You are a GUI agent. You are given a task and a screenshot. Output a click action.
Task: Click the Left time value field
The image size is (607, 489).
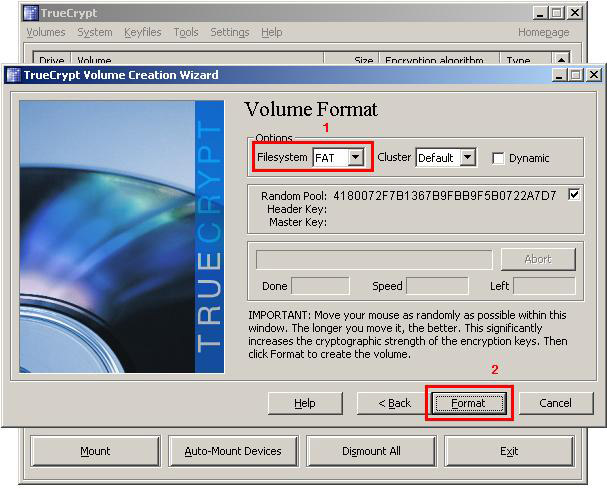pos(544,286)
